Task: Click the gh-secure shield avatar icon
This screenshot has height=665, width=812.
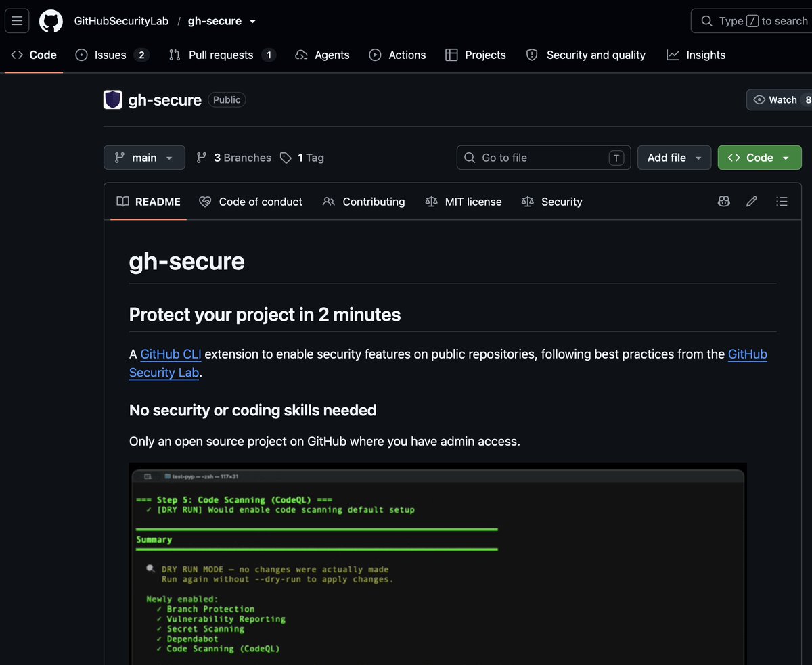Action: pos(113,99)
